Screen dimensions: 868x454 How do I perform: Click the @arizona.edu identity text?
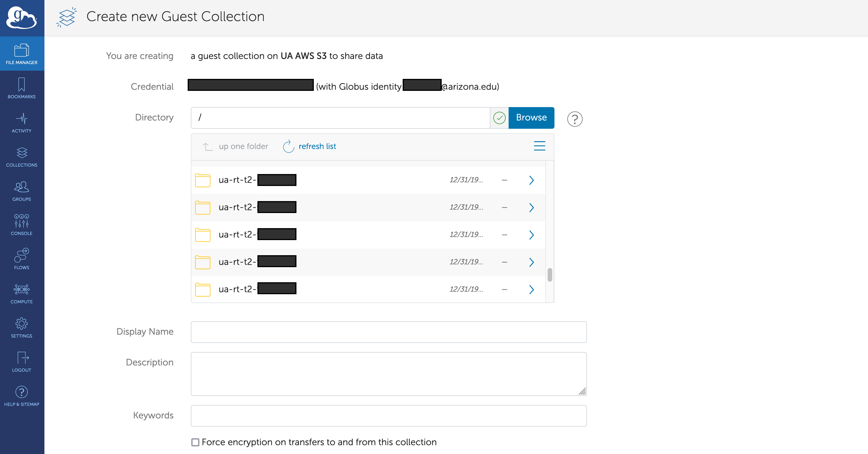[470, 87]
